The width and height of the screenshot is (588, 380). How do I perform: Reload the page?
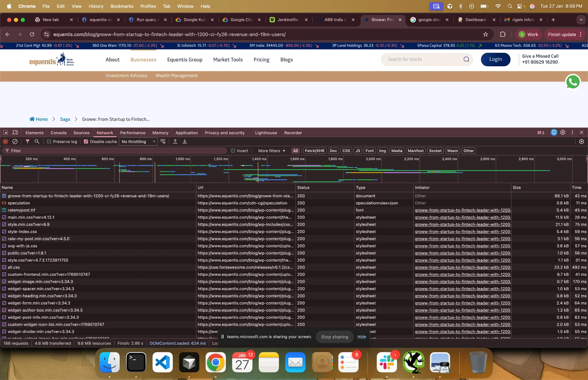(x=32, y=34)
